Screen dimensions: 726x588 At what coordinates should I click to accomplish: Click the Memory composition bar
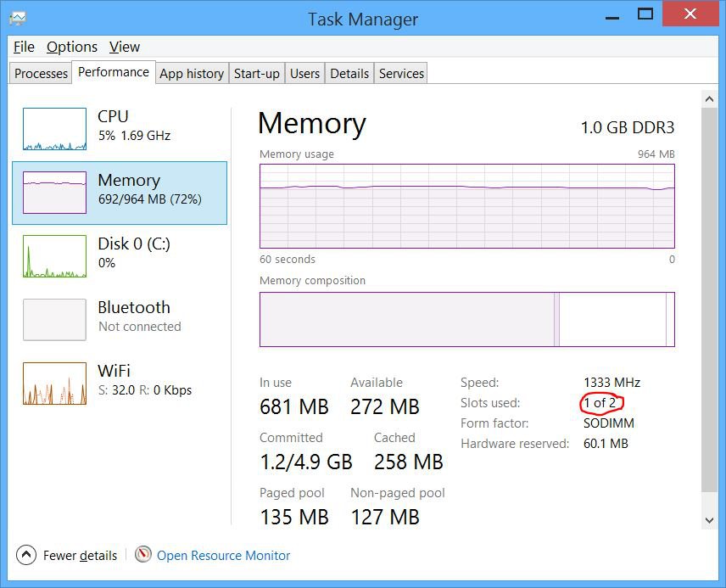point(466,320)
